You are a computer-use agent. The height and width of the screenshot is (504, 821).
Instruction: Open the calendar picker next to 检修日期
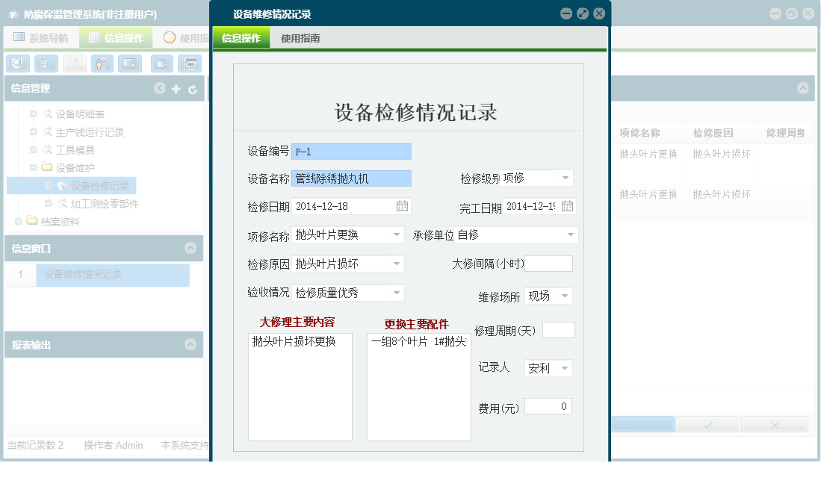pyautogui.click(x=401, y=206)
